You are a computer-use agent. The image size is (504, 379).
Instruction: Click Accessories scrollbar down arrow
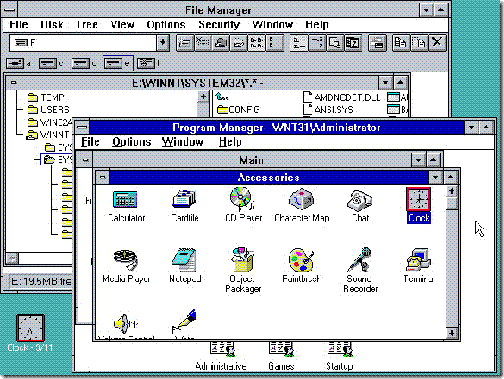click(452, 333)
